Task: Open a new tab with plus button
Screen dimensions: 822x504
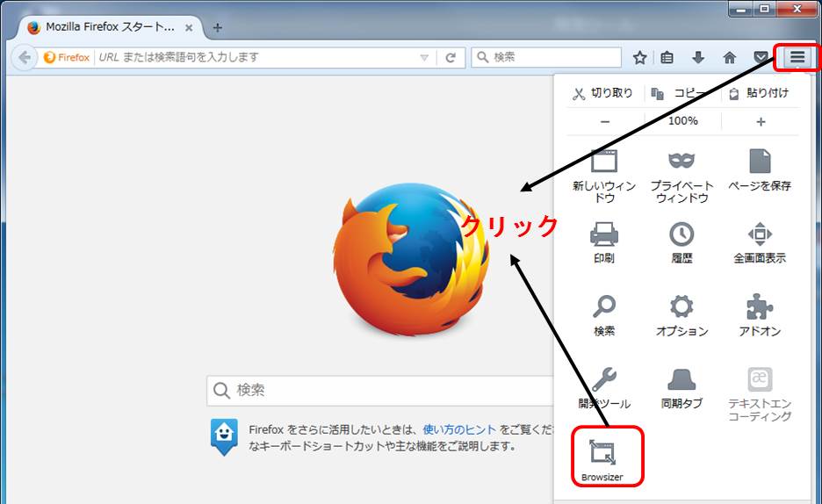Action: click(218, 28)
